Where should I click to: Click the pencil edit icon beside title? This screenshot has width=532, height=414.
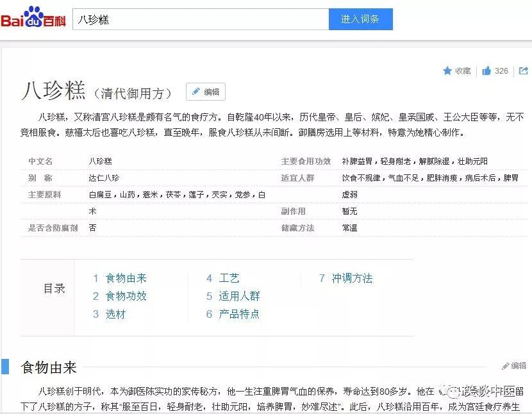click(x=195, y=92)
